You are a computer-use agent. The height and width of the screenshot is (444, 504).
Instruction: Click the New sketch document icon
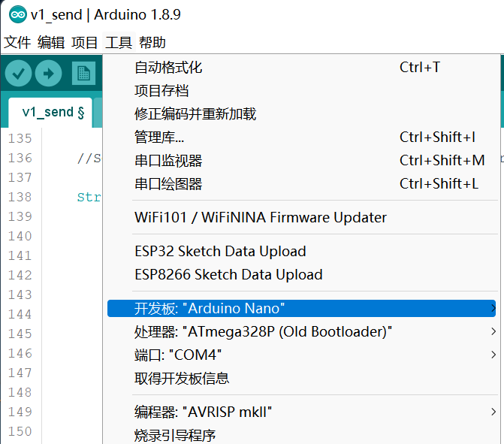83,74
